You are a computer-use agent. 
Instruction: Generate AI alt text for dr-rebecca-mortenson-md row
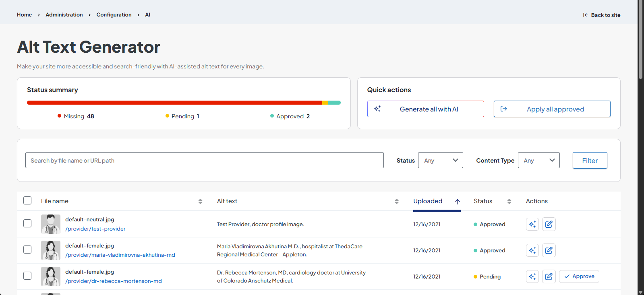click(532, 276)
